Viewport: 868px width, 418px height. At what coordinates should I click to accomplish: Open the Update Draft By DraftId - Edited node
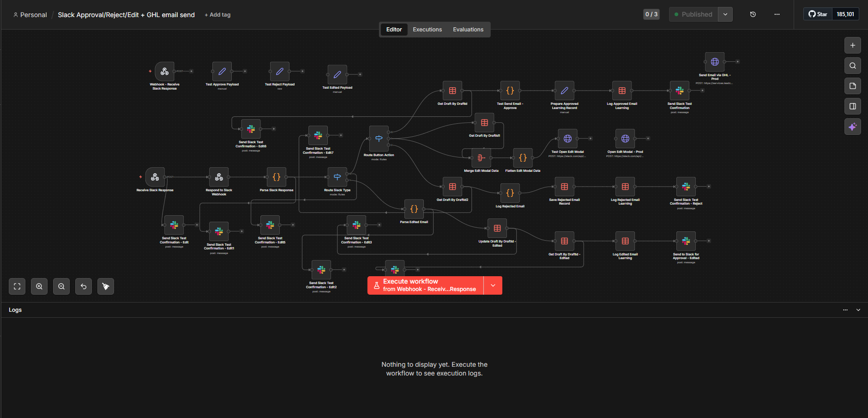point(497,228)
